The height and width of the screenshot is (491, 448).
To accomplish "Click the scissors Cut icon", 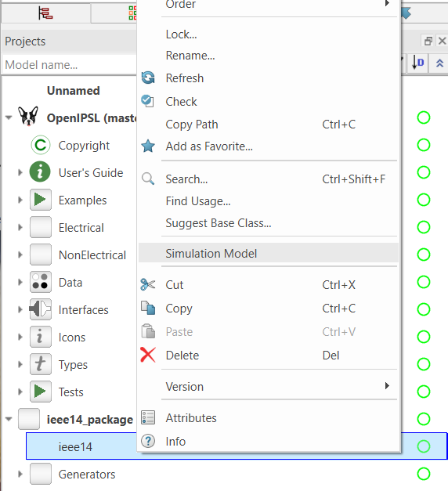I will coord(147,284).
